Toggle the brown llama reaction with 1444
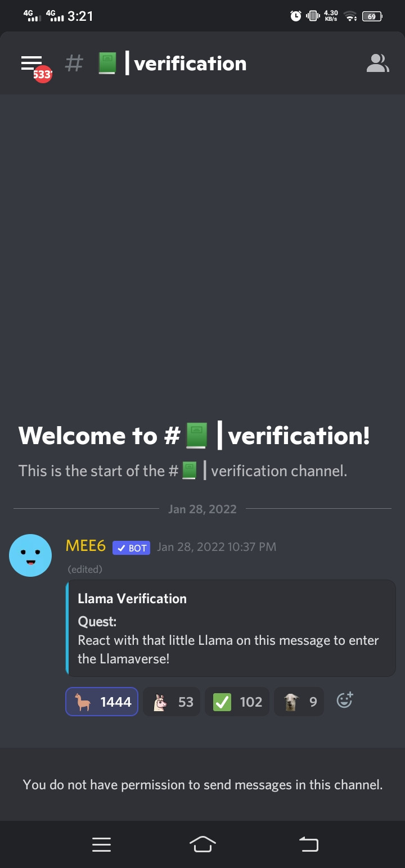Viewport: 405px width, 868px height. point(102,702)
